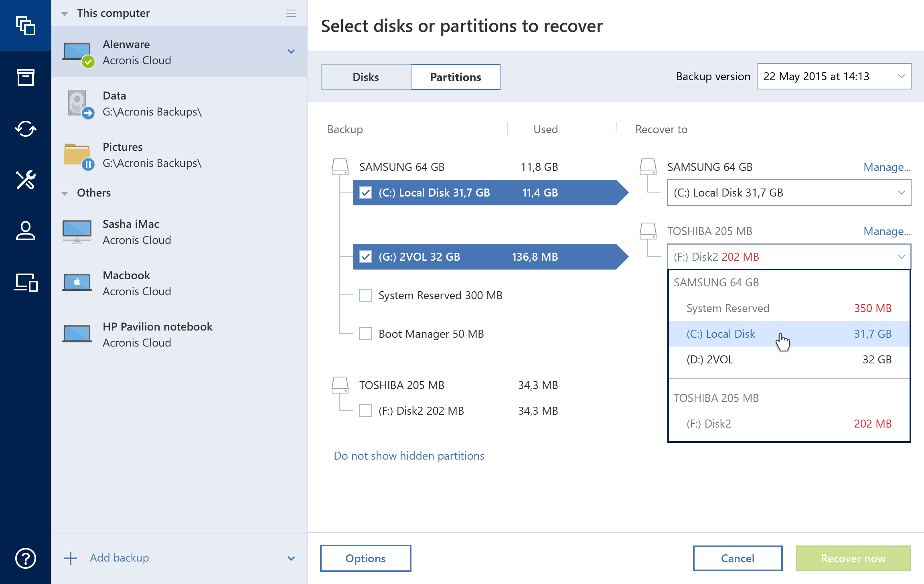Viewport: 924px width, 584px height.
Task: Uncheck the (C:) Local Disk 31,7 GB partition
Action: [366, 193]
